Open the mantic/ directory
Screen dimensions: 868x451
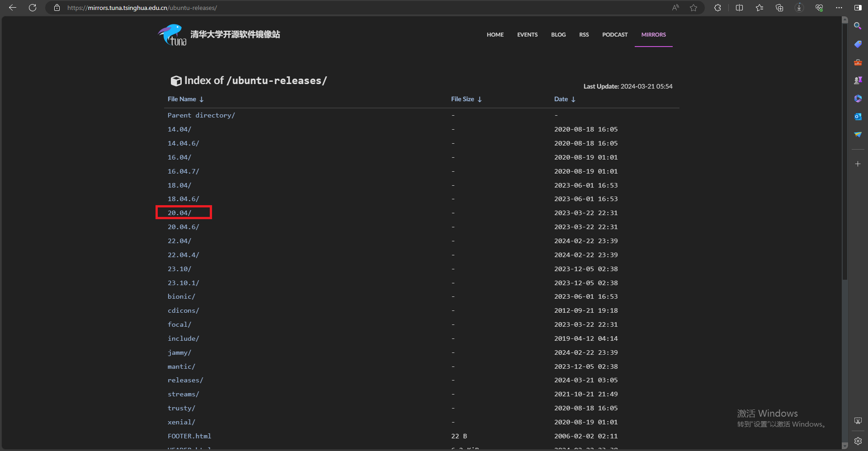point(181,366)
